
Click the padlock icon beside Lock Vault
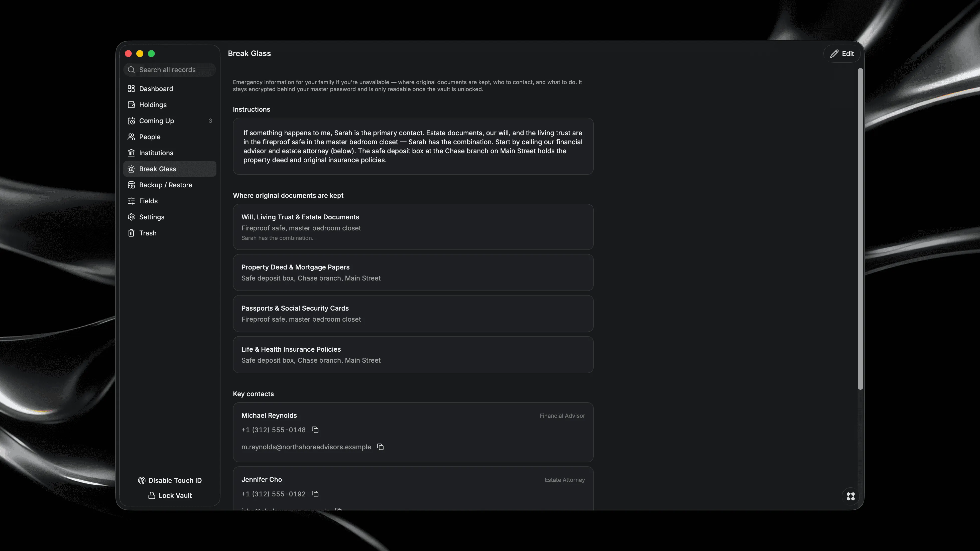[x=151, y=495]
